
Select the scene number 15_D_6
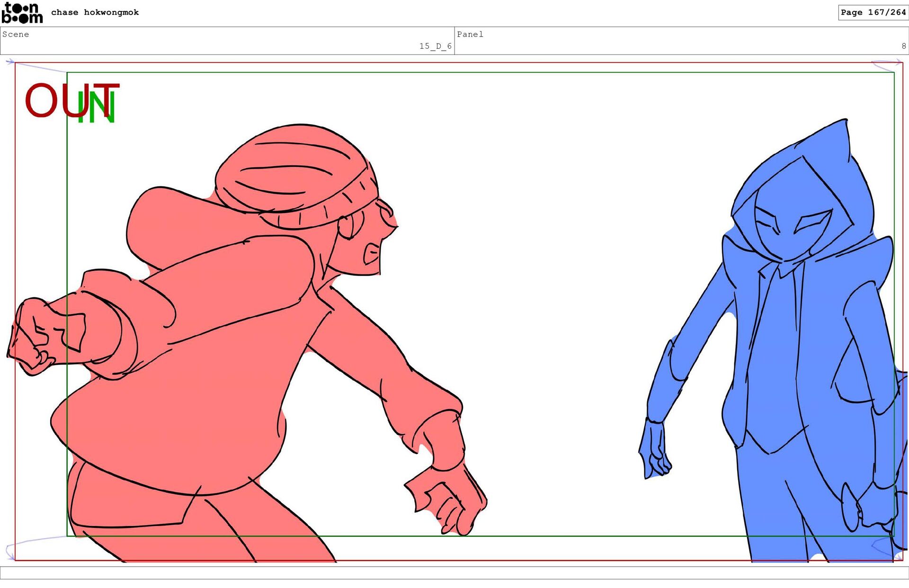(435, 46)
